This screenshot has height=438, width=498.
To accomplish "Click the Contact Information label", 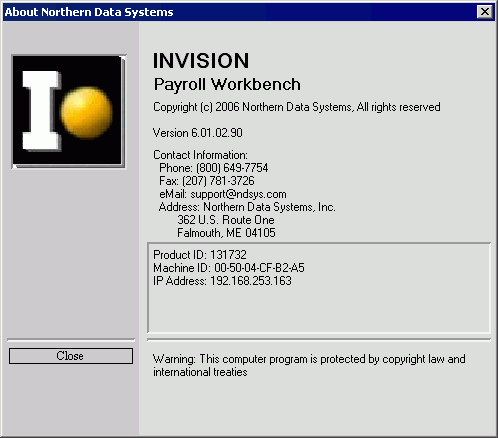I will pos(200,155).
